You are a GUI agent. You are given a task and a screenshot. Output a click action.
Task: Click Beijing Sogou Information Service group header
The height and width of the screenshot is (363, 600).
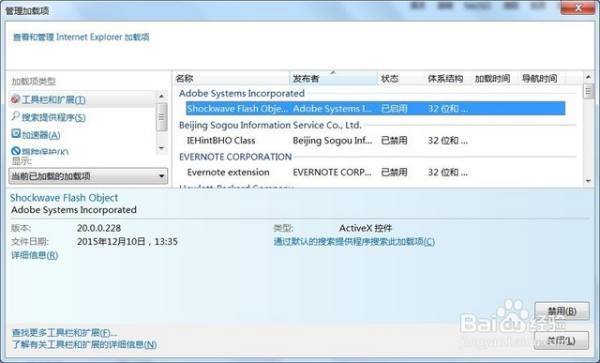(270, 125)
